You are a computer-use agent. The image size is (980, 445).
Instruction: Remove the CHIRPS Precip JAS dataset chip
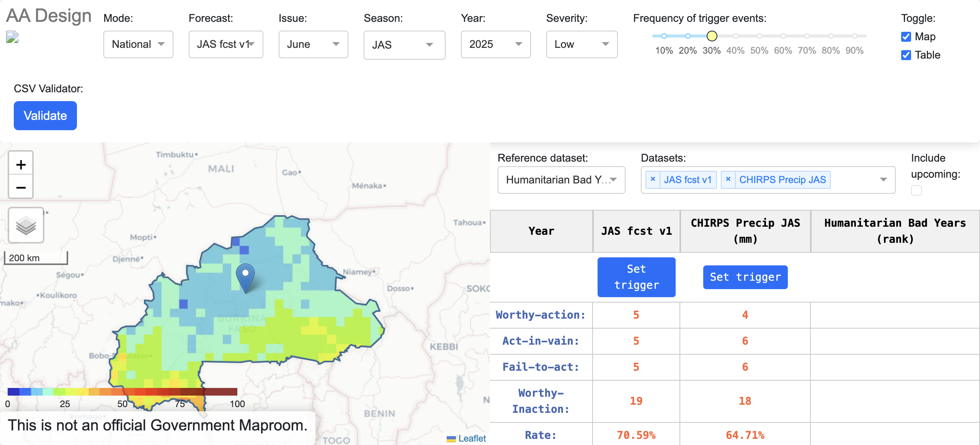coord(728,179)
